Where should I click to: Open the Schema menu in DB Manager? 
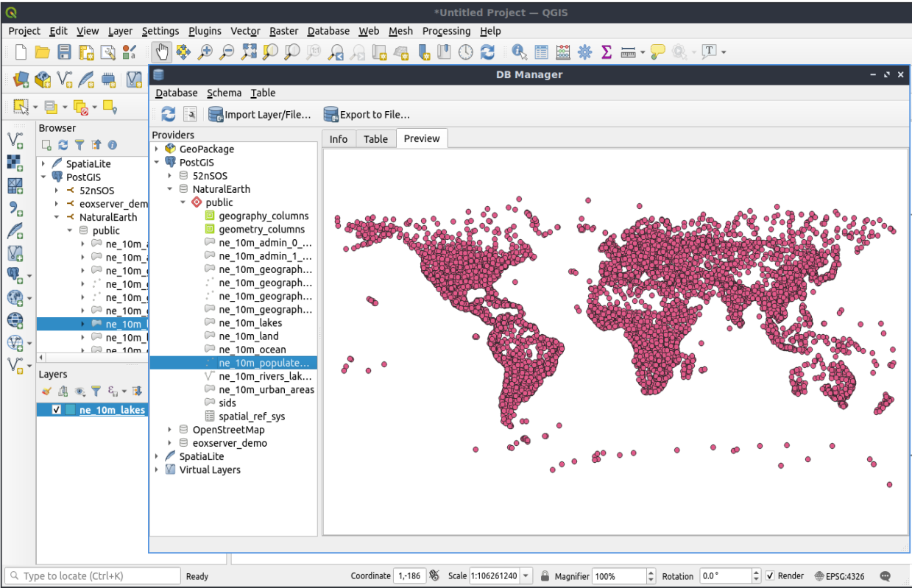coord(224,93)
